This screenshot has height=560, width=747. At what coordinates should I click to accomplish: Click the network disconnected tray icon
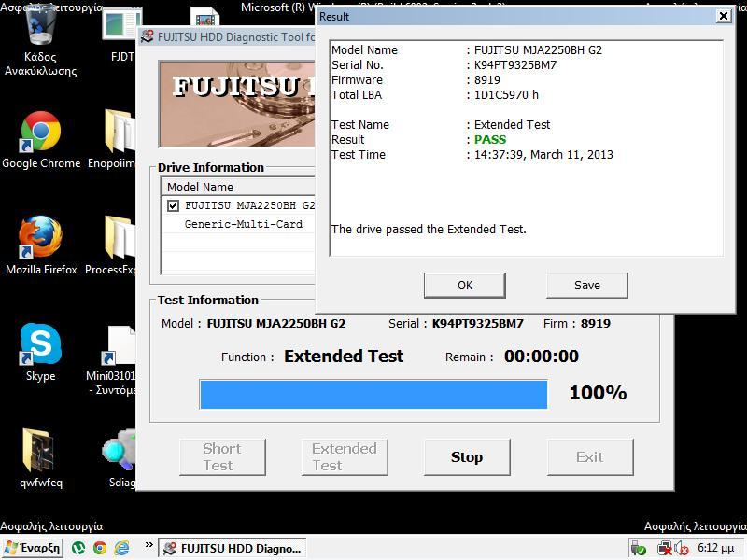click(x=664, y=549)
